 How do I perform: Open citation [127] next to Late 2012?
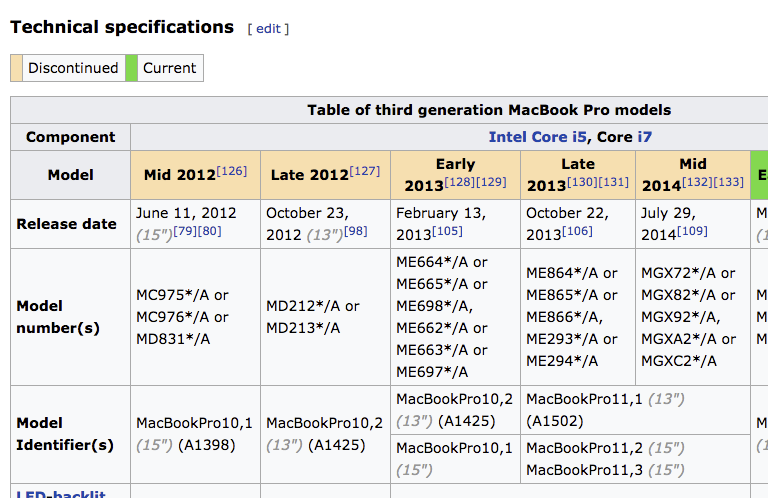coord(364,171)
